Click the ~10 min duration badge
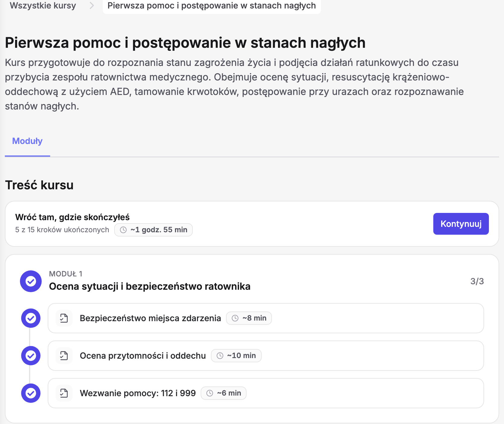 click(x=236, y=356)
